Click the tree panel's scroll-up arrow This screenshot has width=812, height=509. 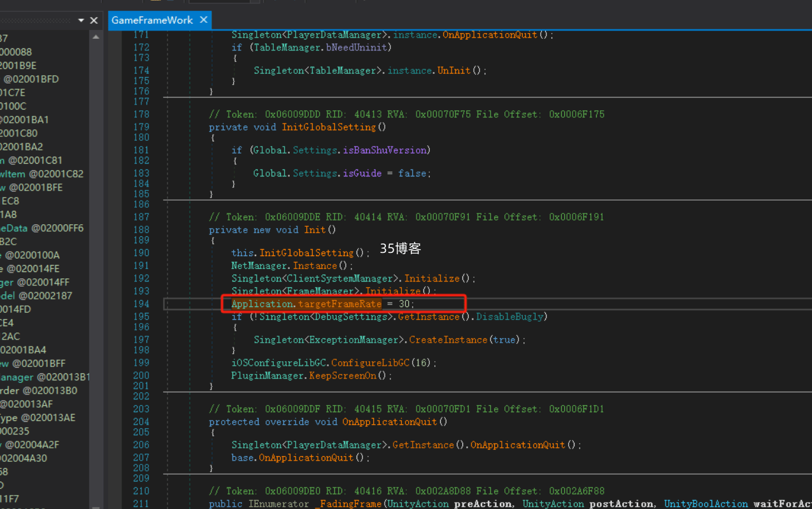point(96,37)
